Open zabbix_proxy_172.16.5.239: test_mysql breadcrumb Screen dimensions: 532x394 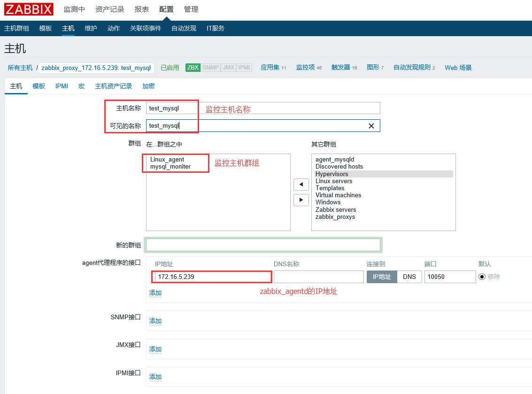click(96, 68)
